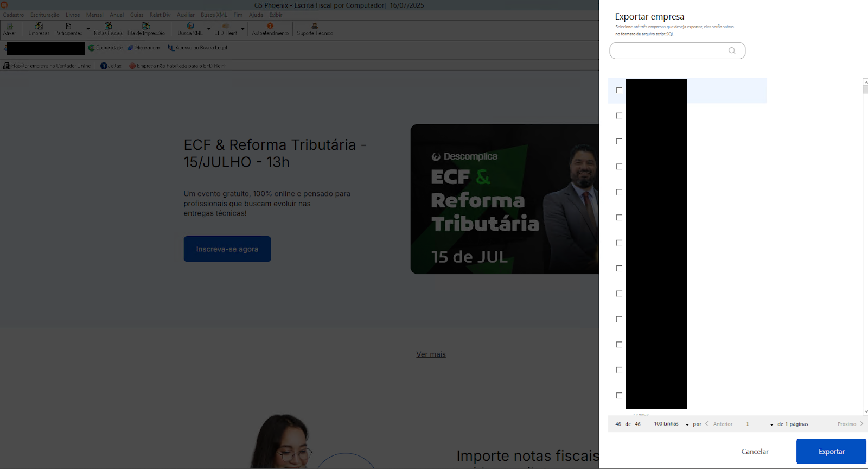This screenshot has width=868, height=469.
Task: Open the Anual menu
Action: click(x=117, y=15)
